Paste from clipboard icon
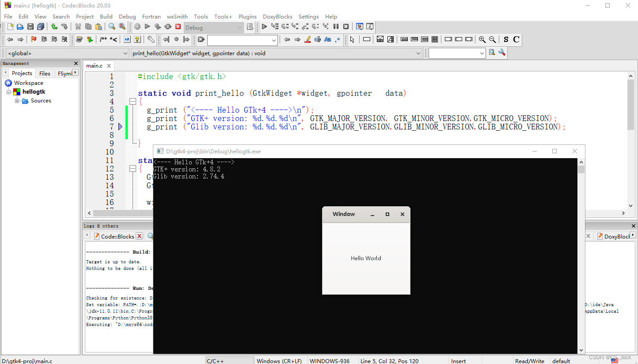This screenshot has height=364, width=638. point(99,27)
